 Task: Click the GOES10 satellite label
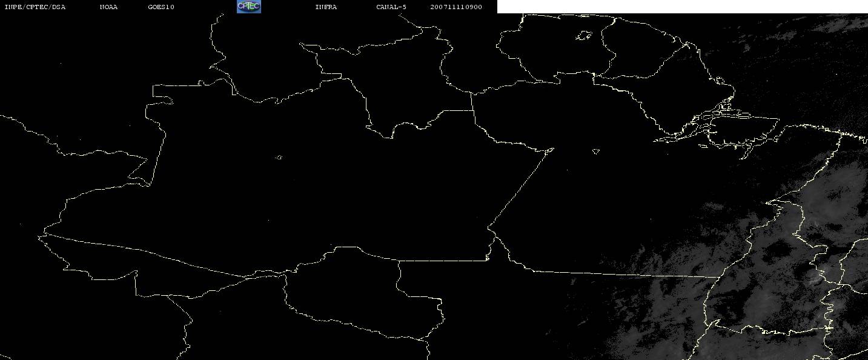(161, 7)
